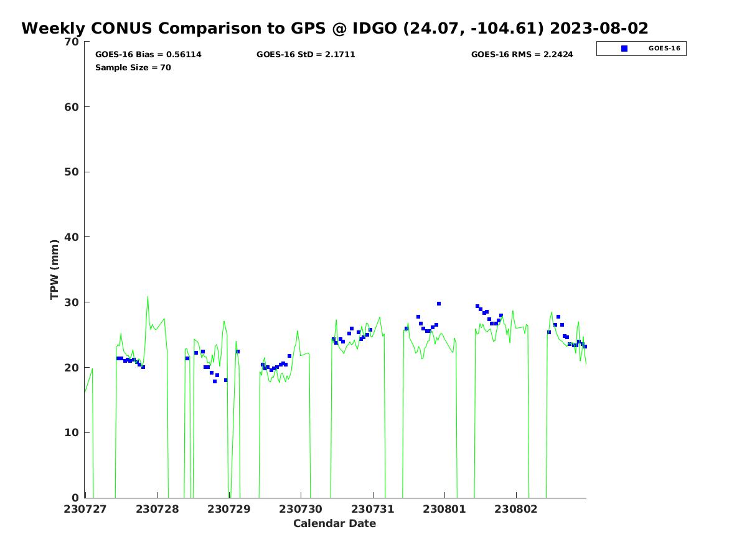Click the 230731 date tick label
The height and width of the screenshot is (560, 747).
tap(372, 509)
